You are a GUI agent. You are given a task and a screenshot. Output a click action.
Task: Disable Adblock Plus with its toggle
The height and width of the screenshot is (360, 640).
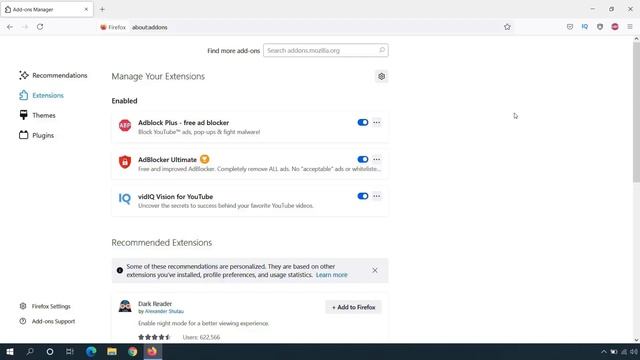tap(362, 122)
